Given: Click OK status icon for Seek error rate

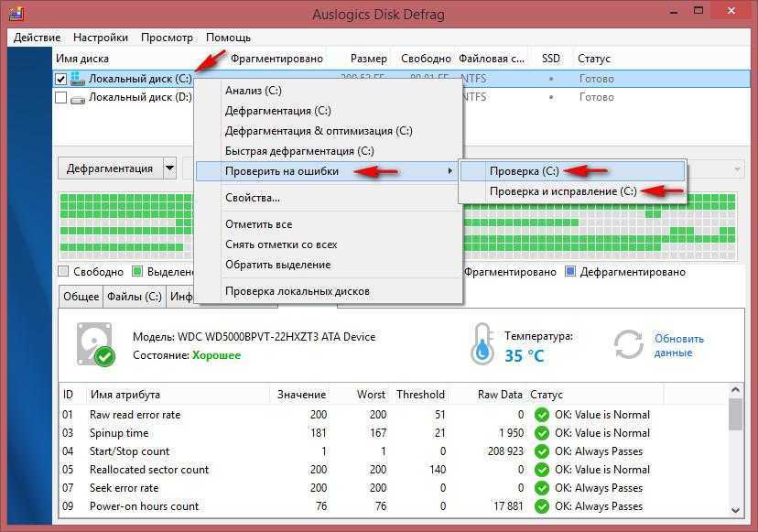Looking at the screenshot, I should (x=542, y=488).
